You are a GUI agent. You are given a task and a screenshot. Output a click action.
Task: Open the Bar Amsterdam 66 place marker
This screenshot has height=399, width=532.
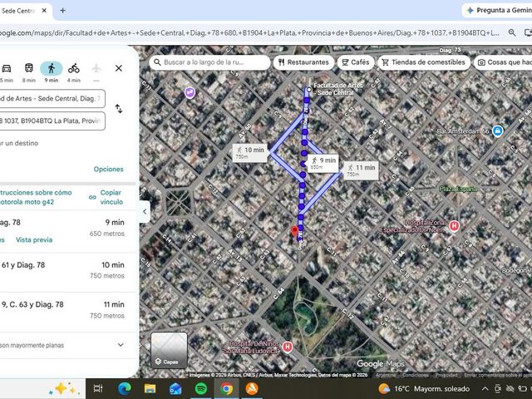coord(497,131)
